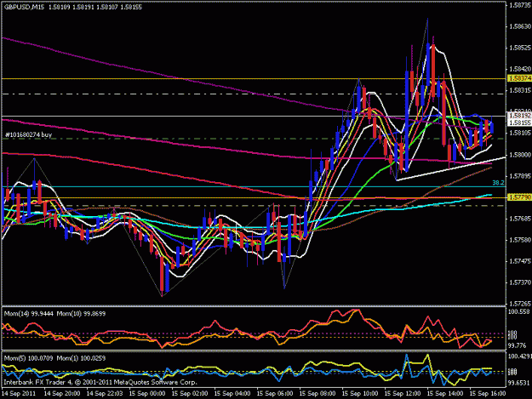
Task: Click the 38.2 Fibonacci level label
Action: (x=498, y=183)
